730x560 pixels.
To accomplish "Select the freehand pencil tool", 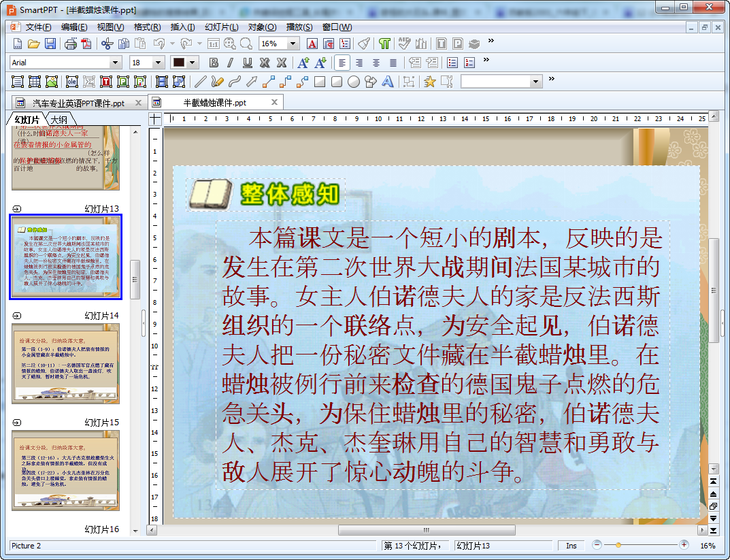I will pyautogui.click(x=217, y=82).
